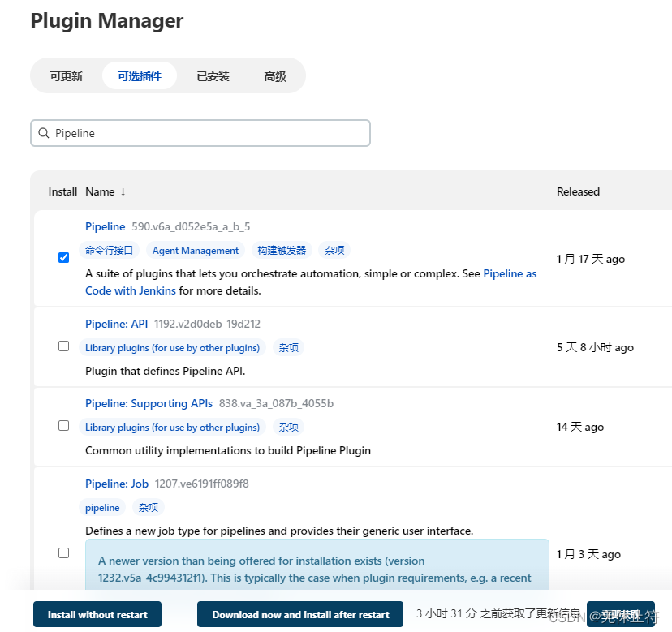
Task: Check the Pipeline: Supporting APIs install checkbox
Action: pyautogui.click(x=63, y=425)
